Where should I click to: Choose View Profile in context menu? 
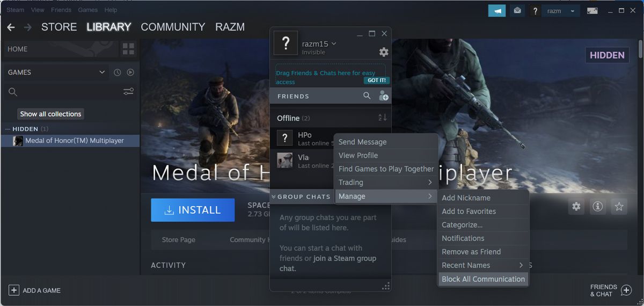(385, 155)
